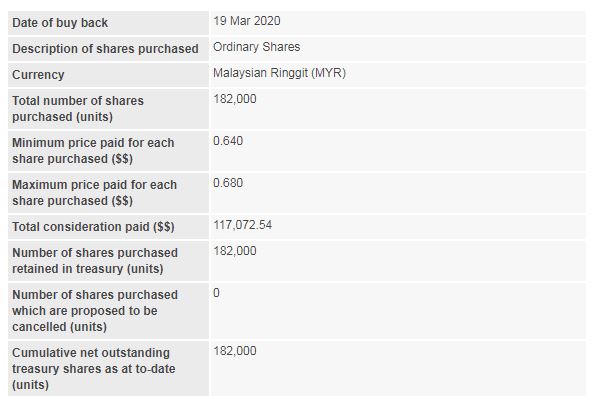The width and height of the screenshot is (595, 396).
Task: Click Total number of shares purchased label
Action: [x=78, y=109]
